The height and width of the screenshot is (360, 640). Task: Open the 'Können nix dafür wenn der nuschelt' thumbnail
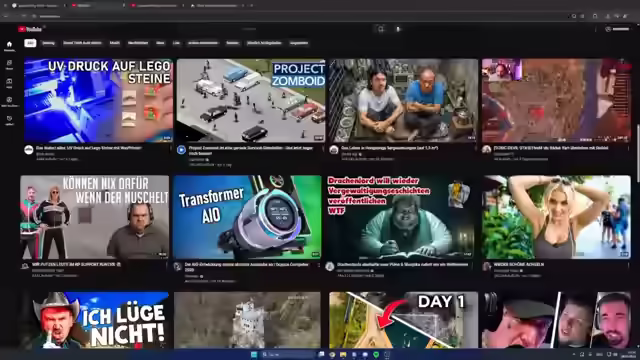[x=95, y=217]
